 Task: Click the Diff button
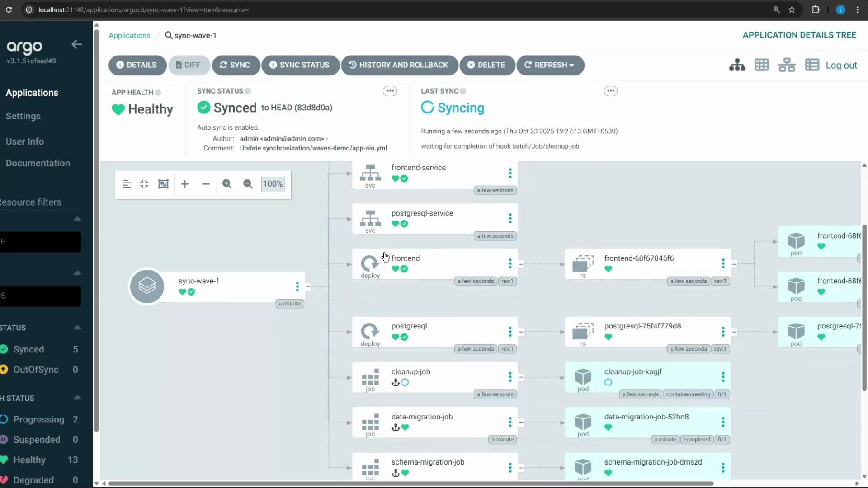(189, 65)
